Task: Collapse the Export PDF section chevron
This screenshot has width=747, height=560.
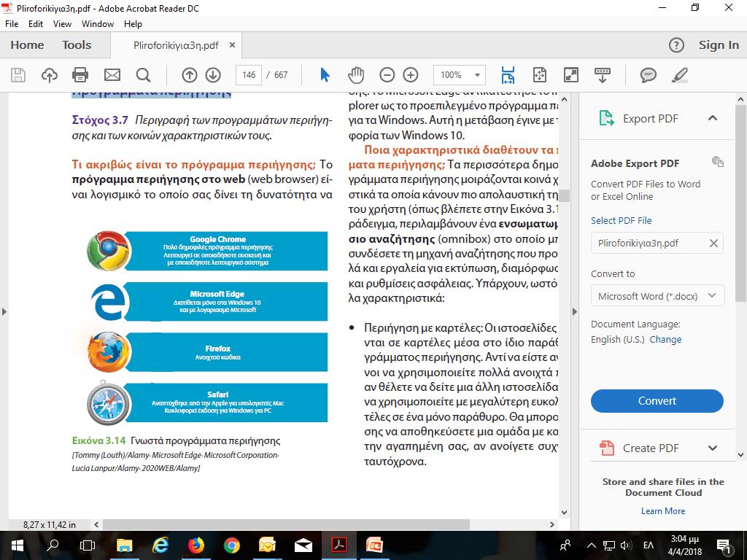Action: [x=713, y=118]
